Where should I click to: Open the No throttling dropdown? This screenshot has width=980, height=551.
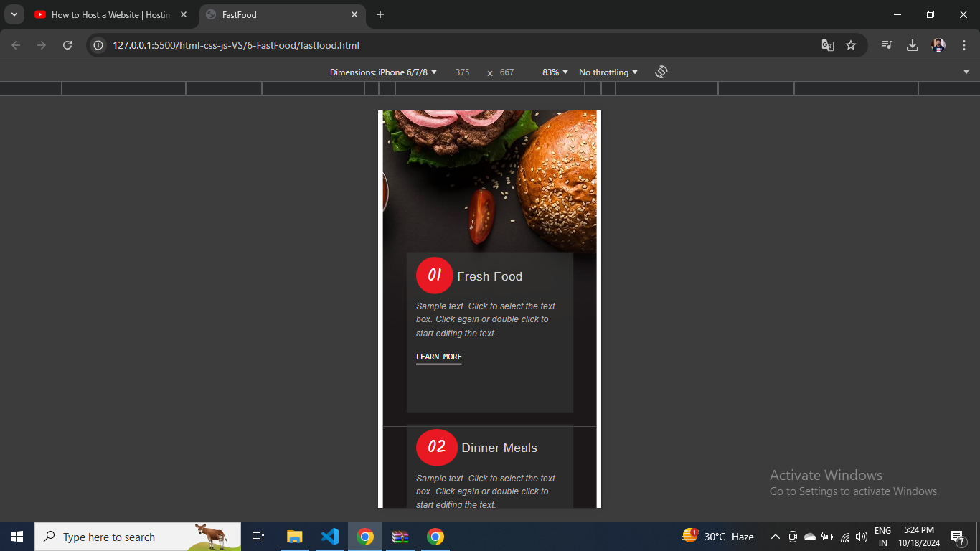pos(608,72)
